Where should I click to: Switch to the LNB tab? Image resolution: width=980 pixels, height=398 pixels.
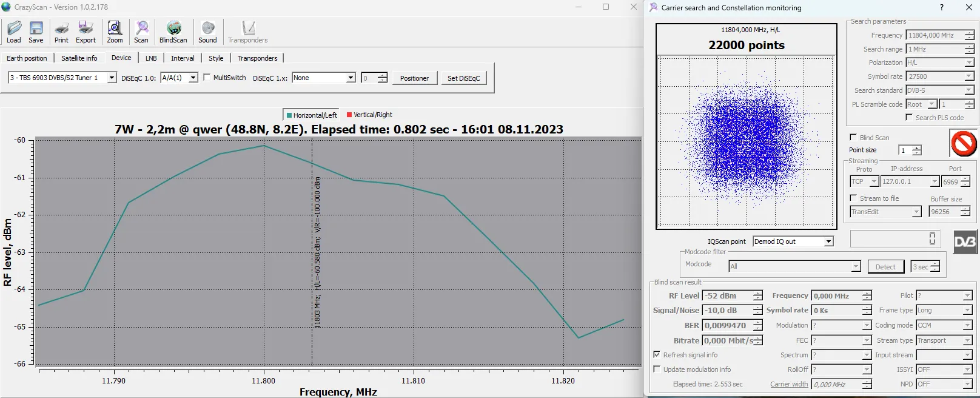pos(151,58)
